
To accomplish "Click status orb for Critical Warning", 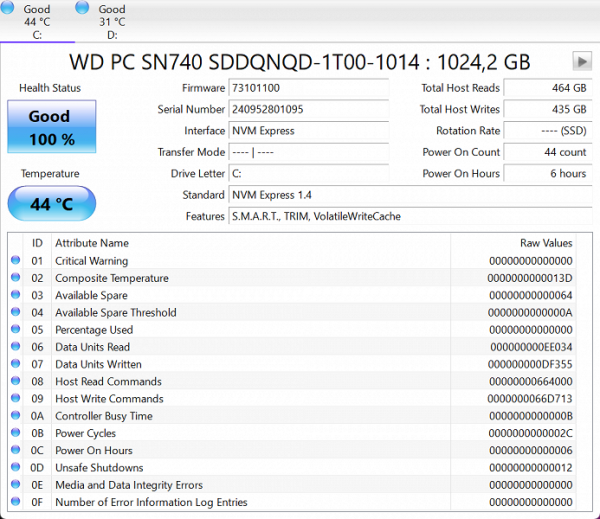I will [x=15, y=261].
